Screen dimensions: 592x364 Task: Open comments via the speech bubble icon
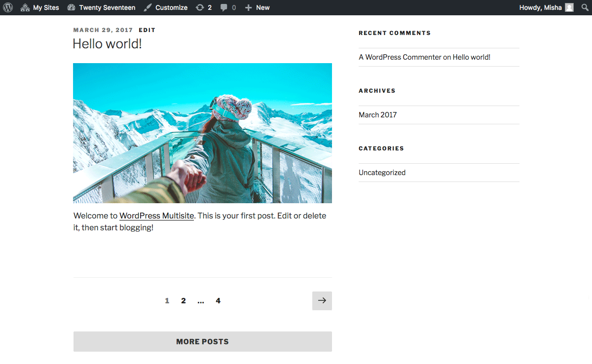tap(224, 7)
